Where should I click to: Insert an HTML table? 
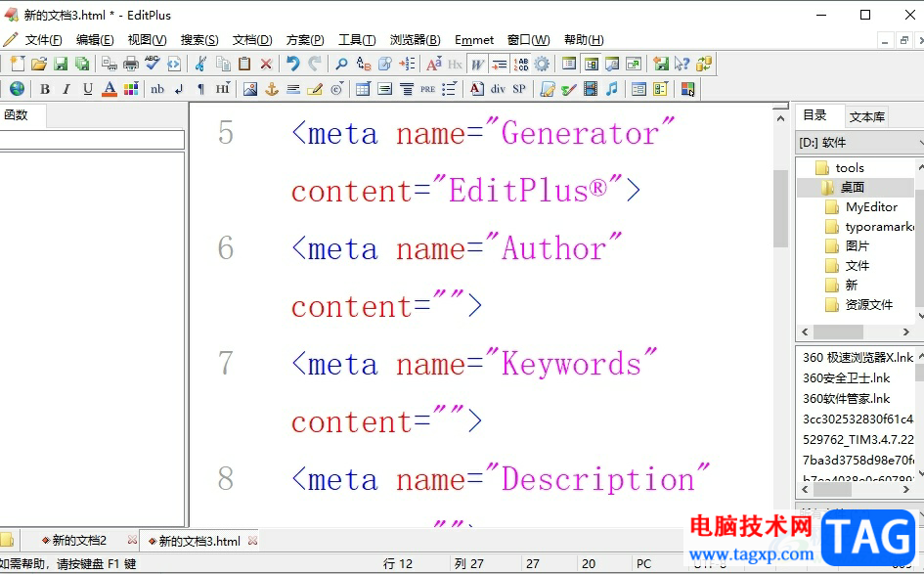point(363,89)
